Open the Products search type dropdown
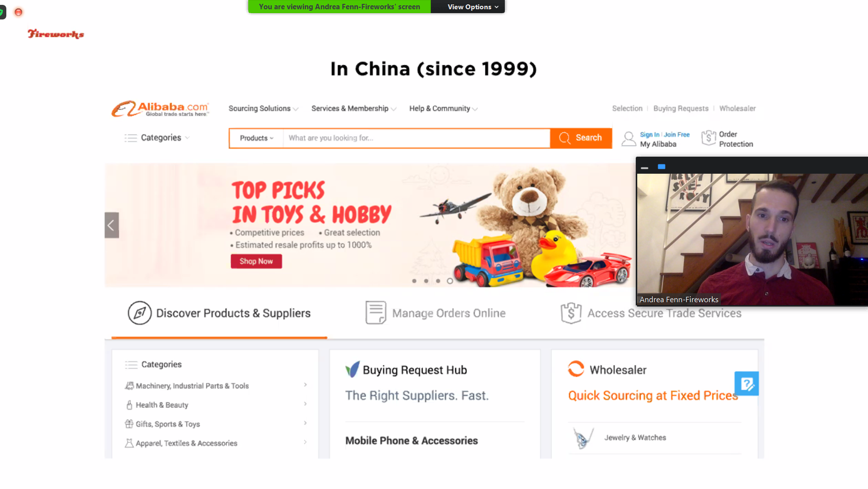 point(257,138)
